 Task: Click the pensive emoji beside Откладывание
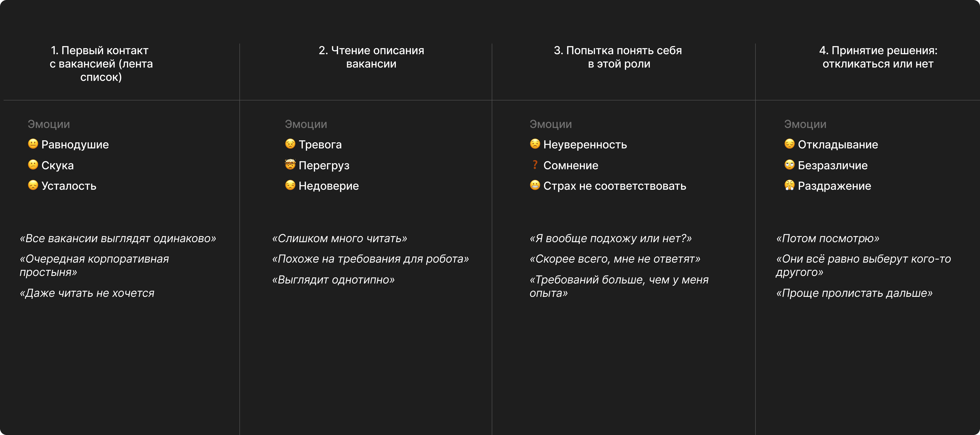(x=789, y=144)
